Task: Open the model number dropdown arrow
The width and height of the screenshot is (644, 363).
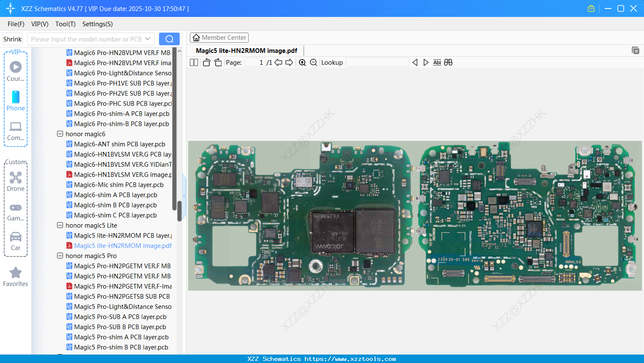Action: (x=148, y=39)
